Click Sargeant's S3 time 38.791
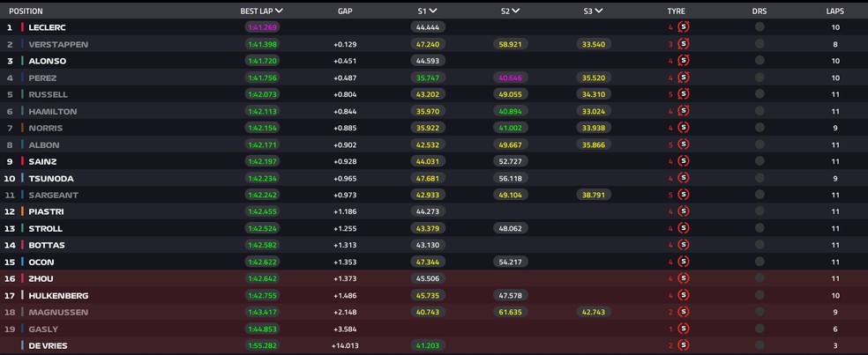 594,195
